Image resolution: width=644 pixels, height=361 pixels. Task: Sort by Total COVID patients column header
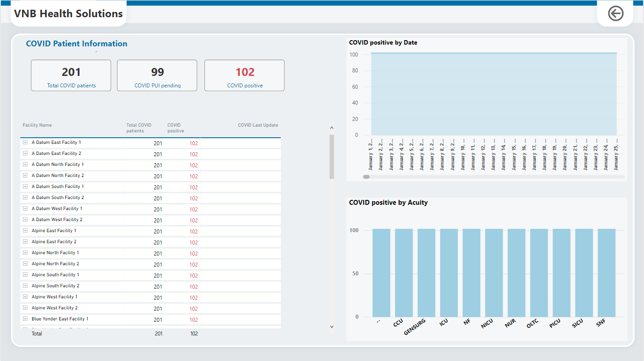coord(139,128)
